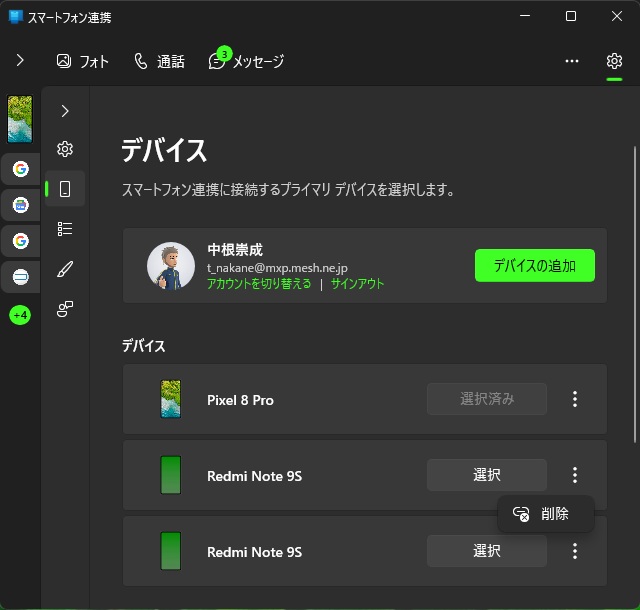Viewport: 640px width, 610px height.
Task: Select the Devices phone icon in sidebar
Action: tap(65, 189)
